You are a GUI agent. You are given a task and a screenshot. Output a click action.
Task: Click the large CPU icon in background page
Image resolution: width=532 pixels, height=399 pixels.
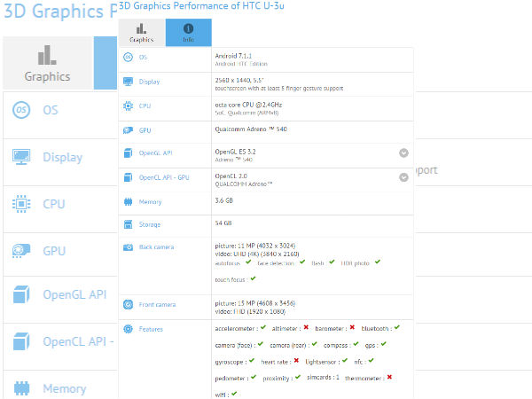tap(21, 204)
